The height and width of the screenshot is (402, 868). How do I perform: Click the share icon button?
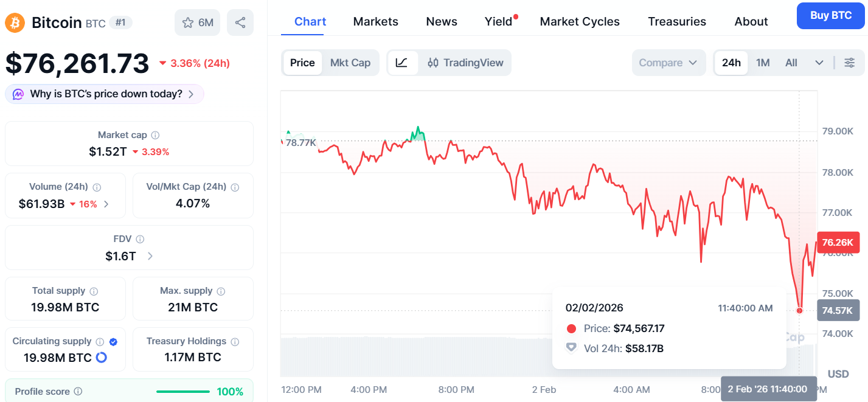pyautogui.click(x=240, y=23)
